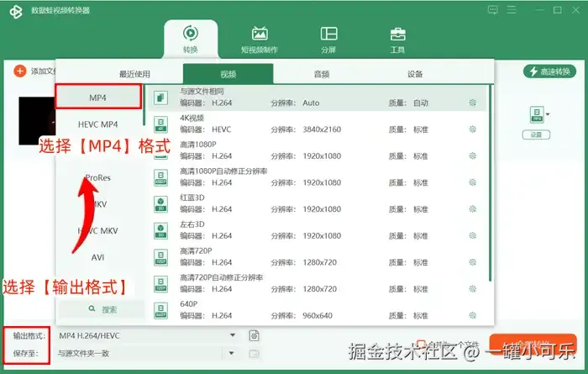Open the 工具 toolbox tab
The height and width of the screenshot is (374, 588).
pyautogui.click(x=397, y=40)
